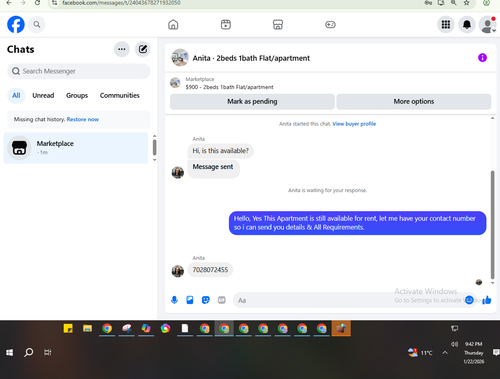Open the Copilot taskbar icon
This screenshot has height=379, width=500.
coord(146,329)
